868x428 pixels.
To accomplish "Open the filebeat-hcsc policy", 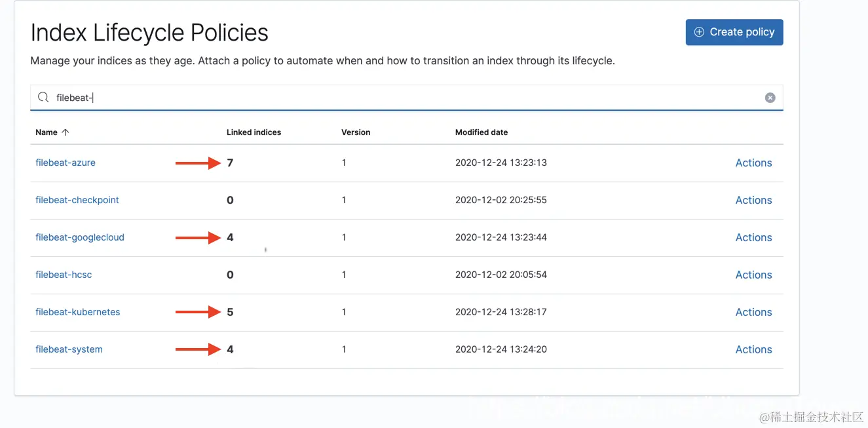I will (x=64, y=275).
